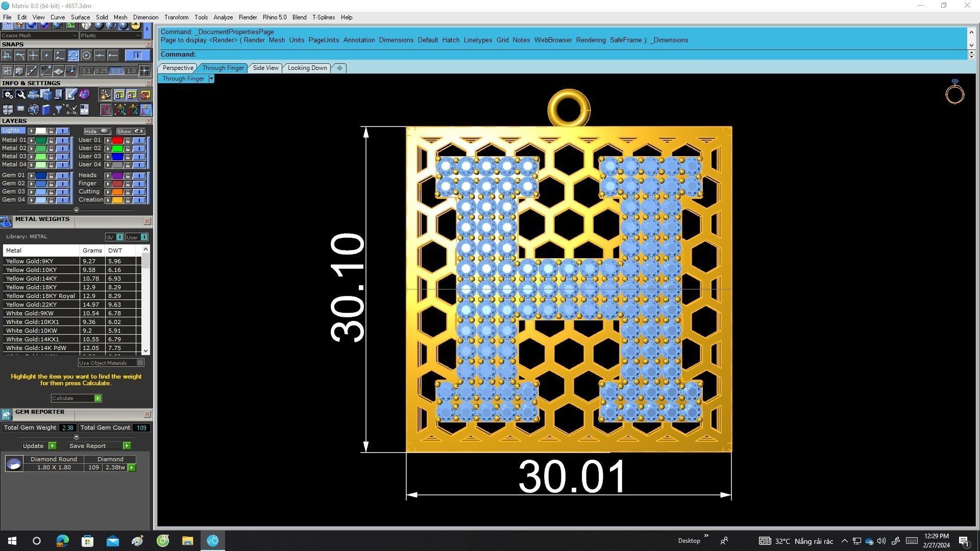980x551 pixels.
Task: Open File Explorer from the taskbar
Action: 187,541
